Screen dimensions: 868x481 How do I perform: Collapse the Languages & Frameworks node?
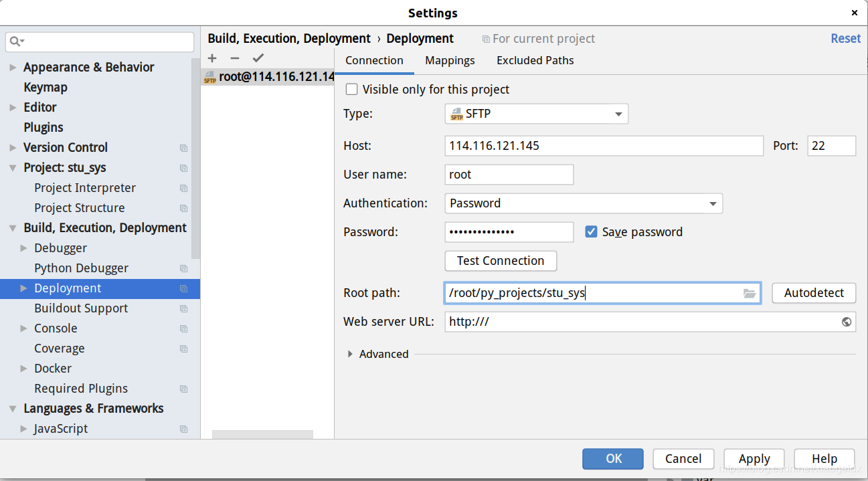click(x=13, y=409)
